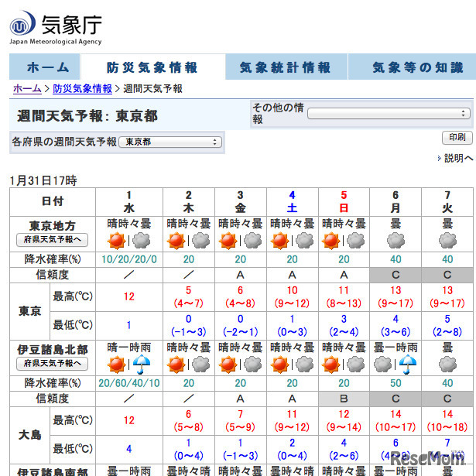Click Izu north reliability B cell
Viewport: 476px width, 476px height.
pyautogui.click(x=344, y=399)
